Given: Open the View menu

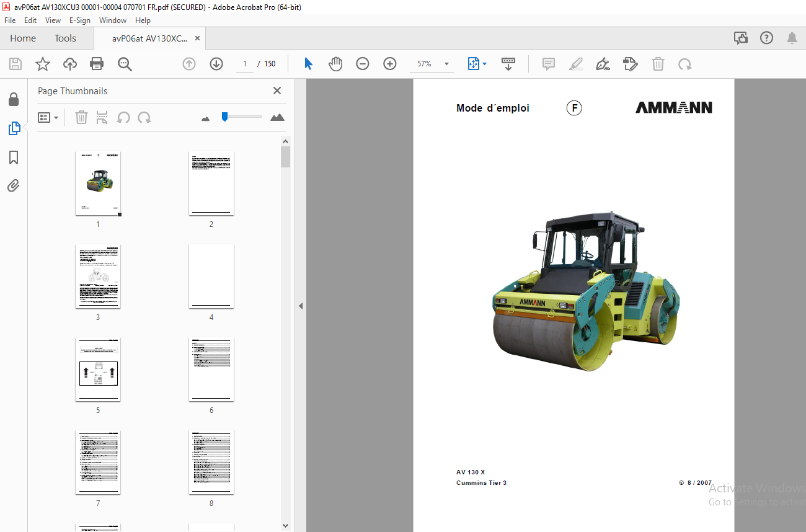Looking at the screenshot, I should pos(53,20).
